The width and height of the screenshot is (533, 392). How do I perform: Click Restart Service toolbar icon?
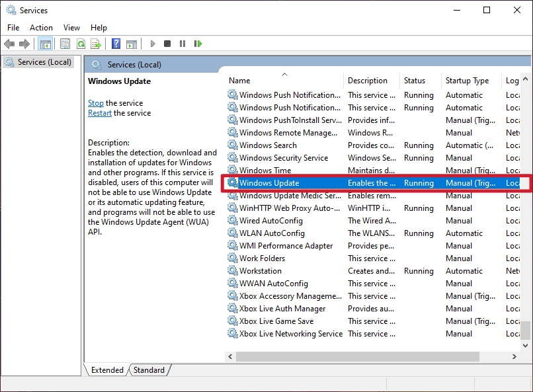(x=198, y=44)
